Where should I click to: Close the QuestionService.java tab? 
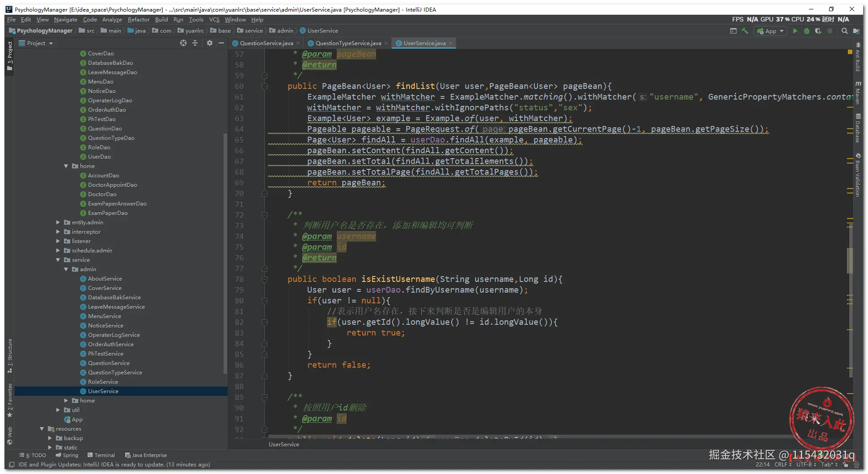tap(298, 43)
